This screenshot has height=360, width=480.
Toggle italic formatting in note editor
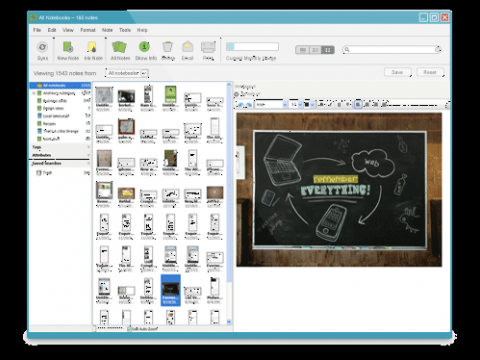coord(330,104)
